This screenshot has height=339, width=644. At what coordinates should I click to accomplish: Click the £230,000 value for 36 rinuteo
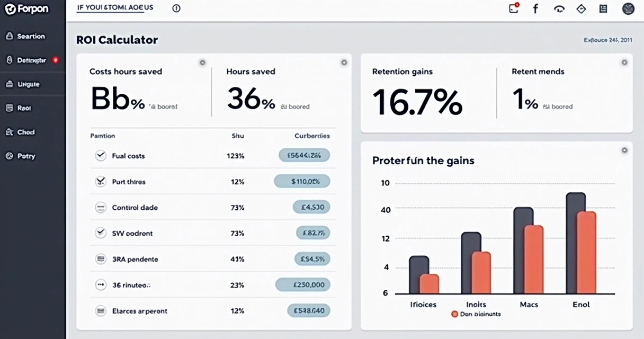302,284
